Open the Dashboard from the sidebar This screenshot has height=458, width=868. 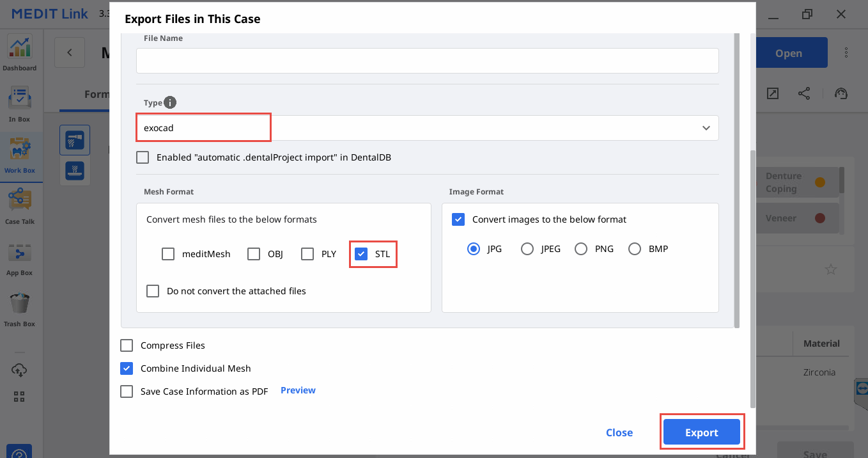pyautogui.click(x=19, y=51)
